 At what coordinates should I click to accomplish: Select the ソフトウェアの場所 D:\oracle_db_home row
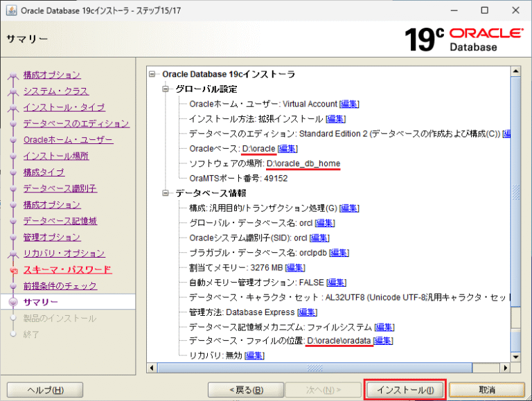(x=265, y=163)
